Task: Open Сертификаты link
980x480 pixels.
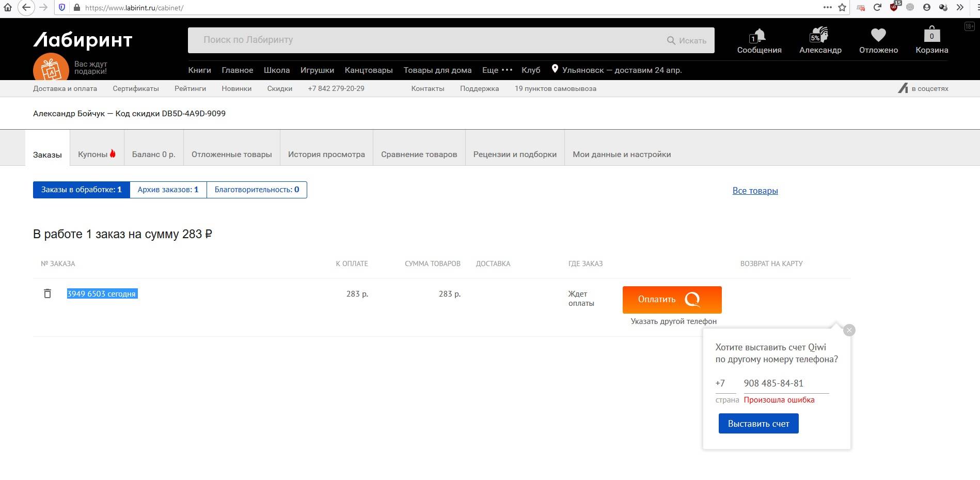Action: [136, 88]
